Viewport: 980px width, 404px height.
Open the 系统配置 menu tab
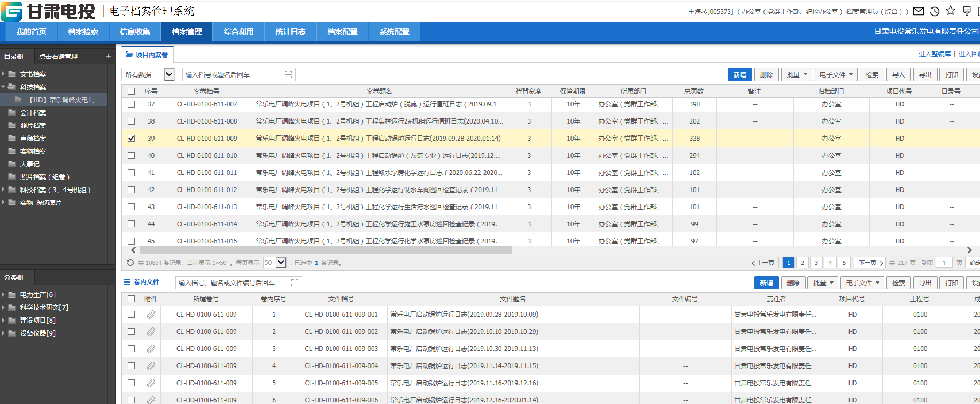point(394,32)
